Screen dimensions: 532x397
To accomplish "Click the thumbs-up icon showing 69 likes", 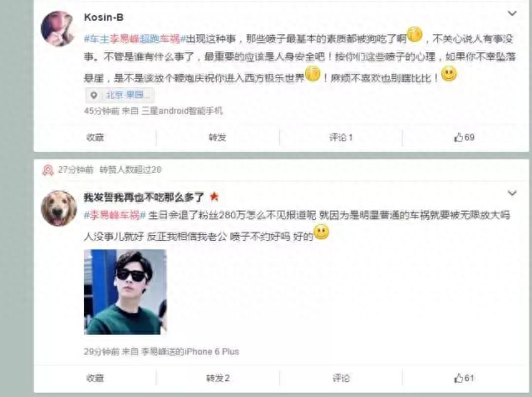I will pyautogui.click(x=458, y=137).
